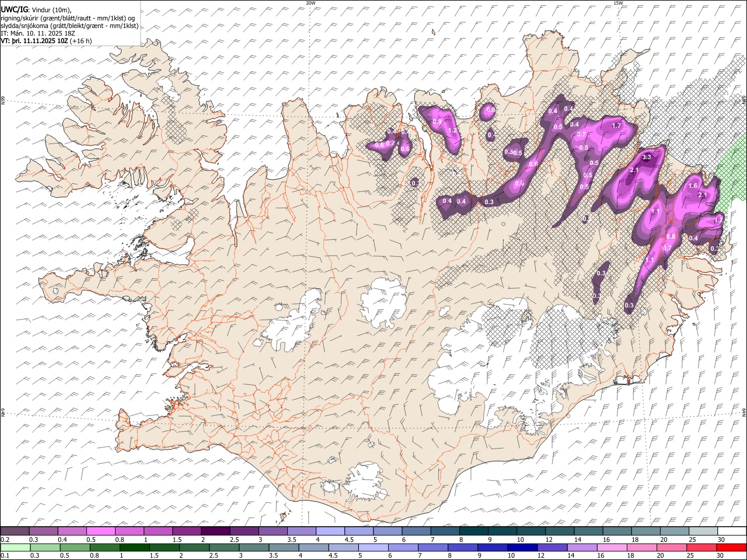The image size is (747, 560).
Task: Click the pale grey 25 swatch in upper legend
Action: point(703,531)
